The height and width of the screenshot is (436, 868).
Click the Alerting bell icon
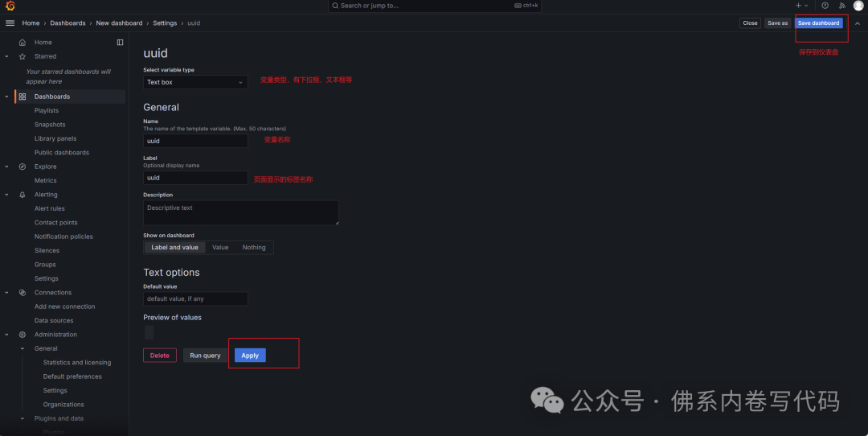[23, 195]
